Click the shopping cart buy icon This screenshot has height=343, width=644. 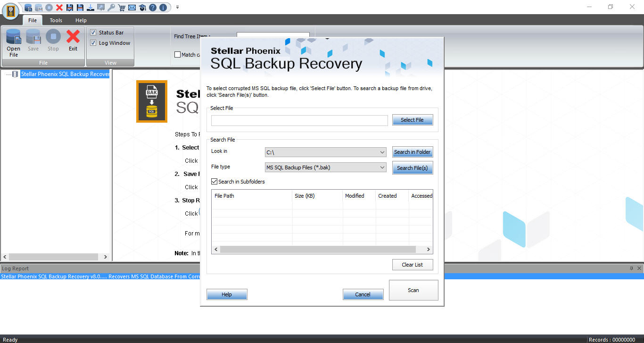click(122, 8)
